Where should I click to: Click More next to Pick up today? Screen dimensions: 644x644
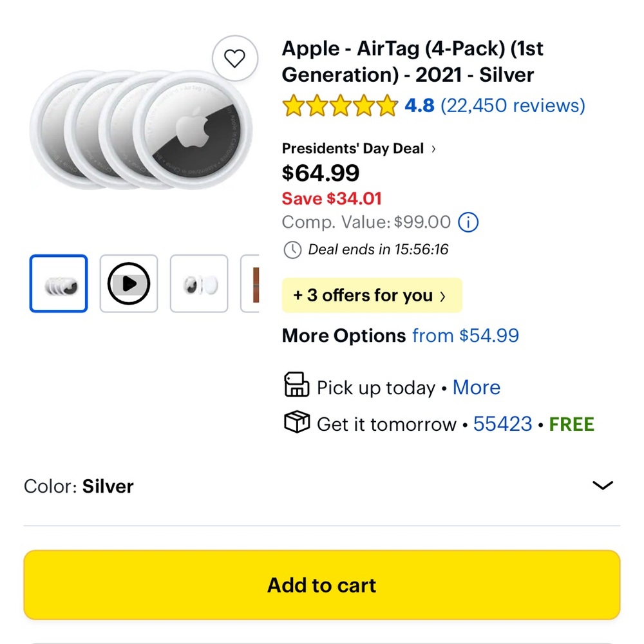tap(477, 387)
